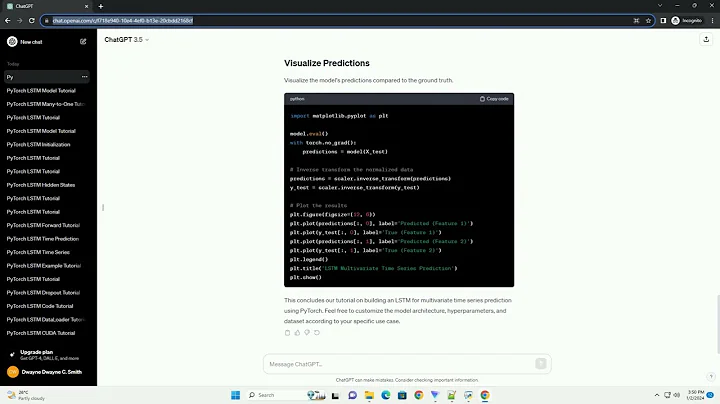Click the New chat label
The image size is (720, 404).
(31, 42)
